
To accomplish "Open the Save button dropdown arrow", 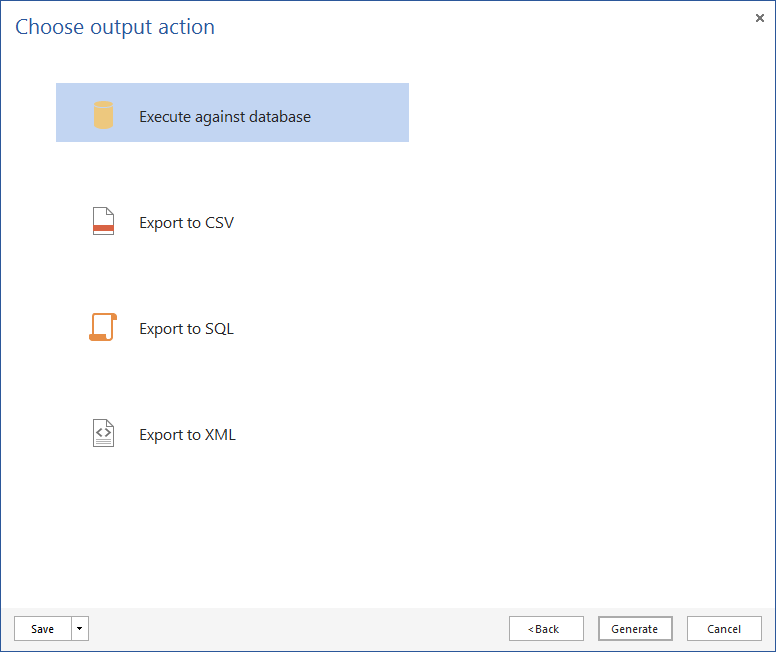I will 80,629.
